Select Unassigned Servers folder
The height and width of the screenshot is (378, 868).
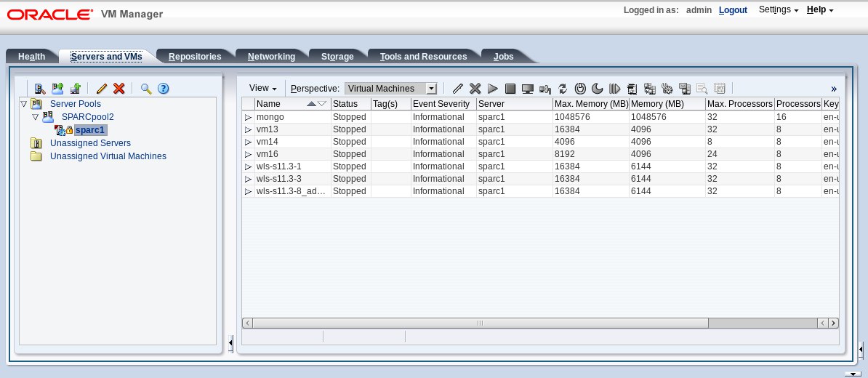(x=90, y=142)
